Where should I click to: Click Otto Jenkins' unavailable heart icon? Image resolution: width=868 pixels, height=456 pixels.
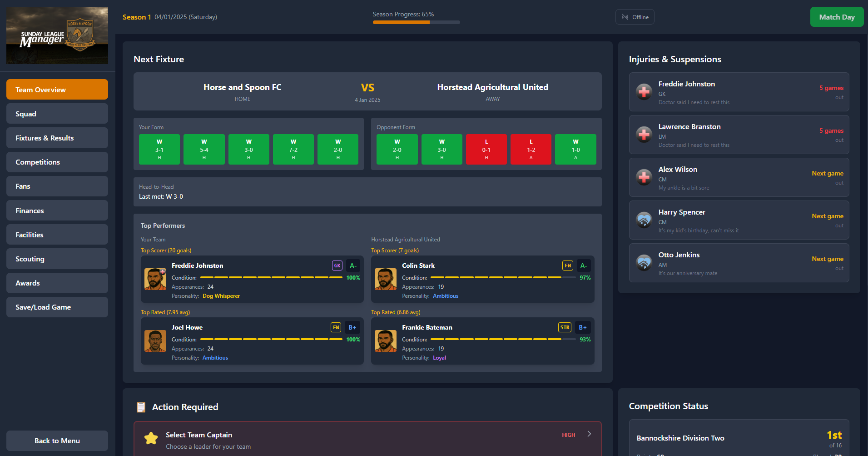pyautogui.click(x=644, y=263)
